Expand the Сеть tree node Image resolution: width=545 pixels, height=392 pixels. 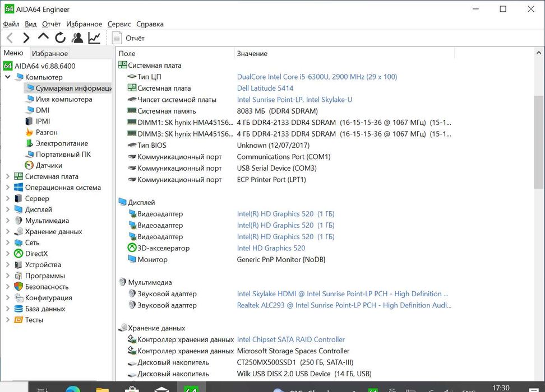(x=8, y=242)
